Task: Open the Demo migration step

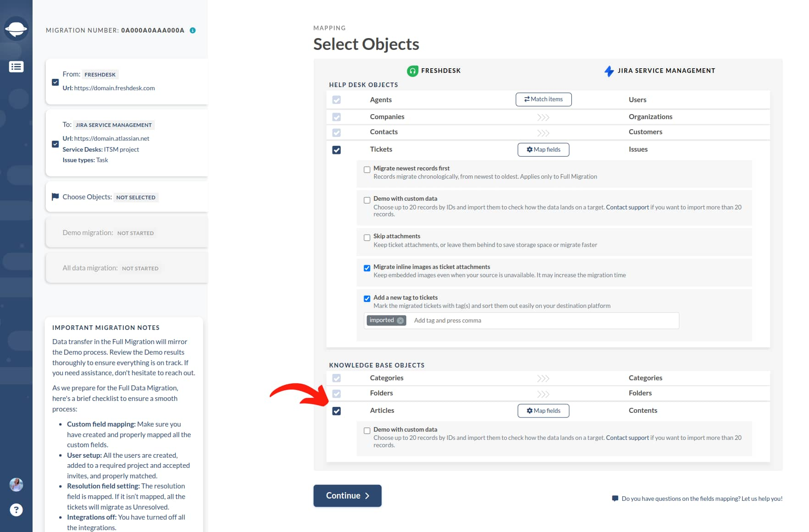Action: 127,233
